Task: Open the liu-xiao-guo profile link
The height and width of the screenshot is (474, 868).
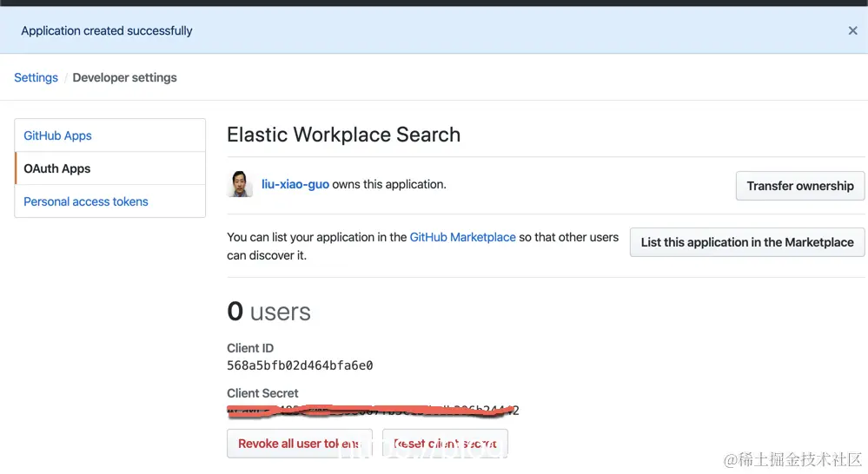Action: coord(295,184)
